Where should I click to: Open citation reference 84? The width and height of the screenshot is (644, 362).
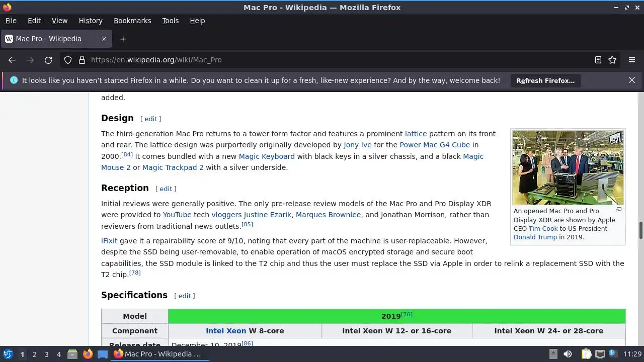pyautogui.click(x=127, y=154)
